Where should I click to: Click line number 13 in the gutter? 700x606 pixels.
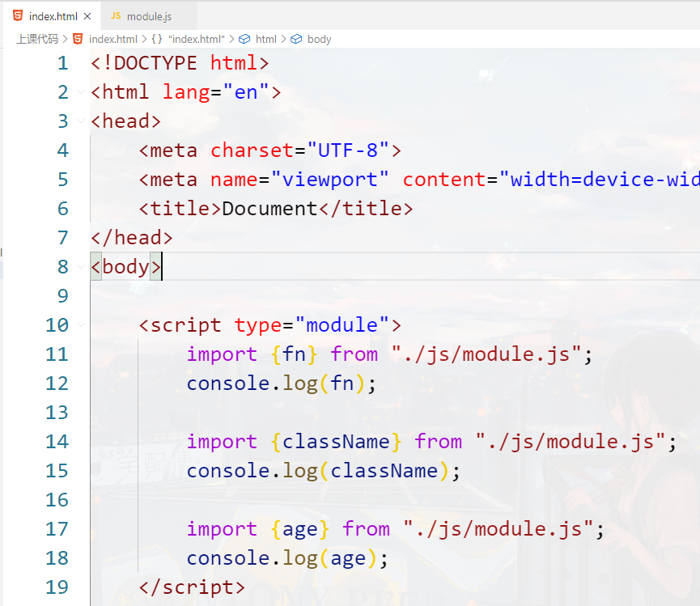click(57, 413)
